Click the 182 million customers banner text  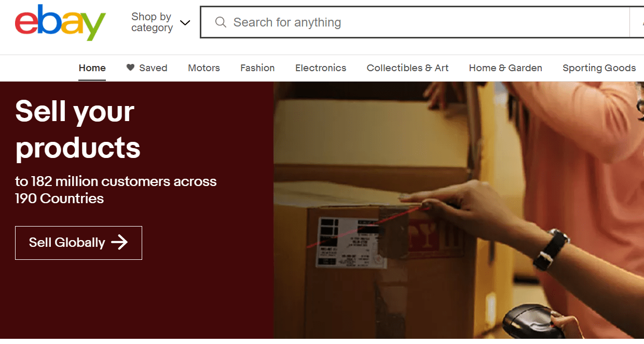click(116, 190)
